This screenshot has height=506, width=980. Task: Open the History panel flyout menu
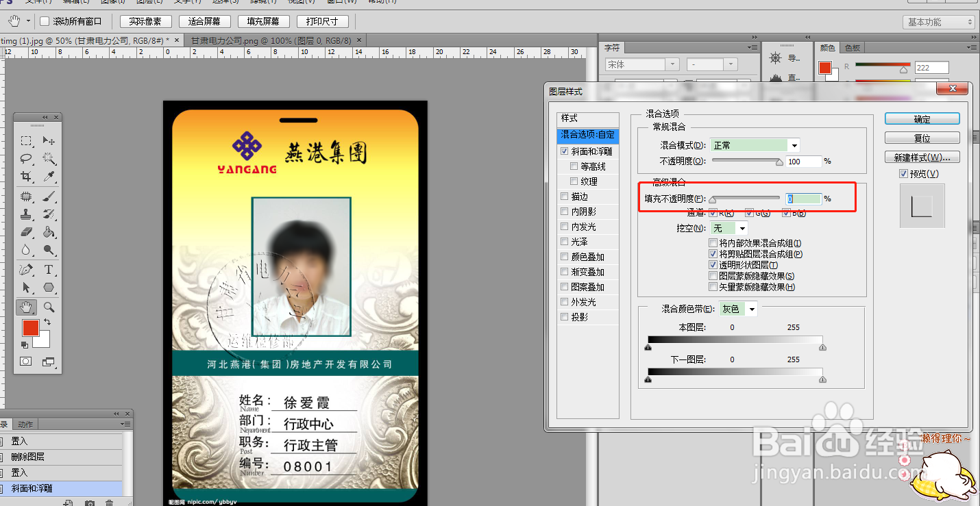coord(125,425)
